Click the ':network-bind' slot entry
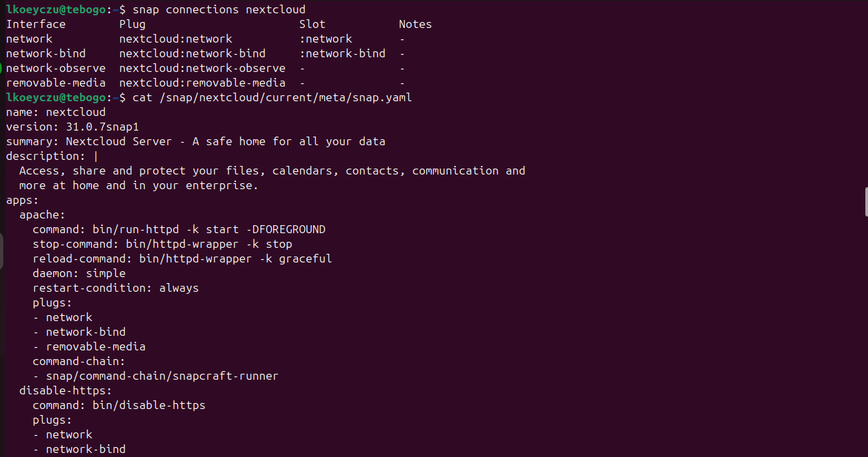This screenshot has width=868, height=457. 342,53
